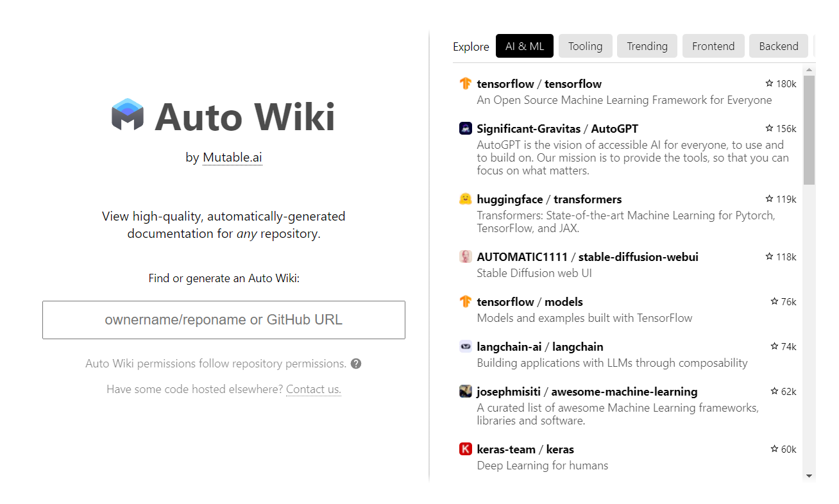Switch to the Tooling tab

coord(585,46)
